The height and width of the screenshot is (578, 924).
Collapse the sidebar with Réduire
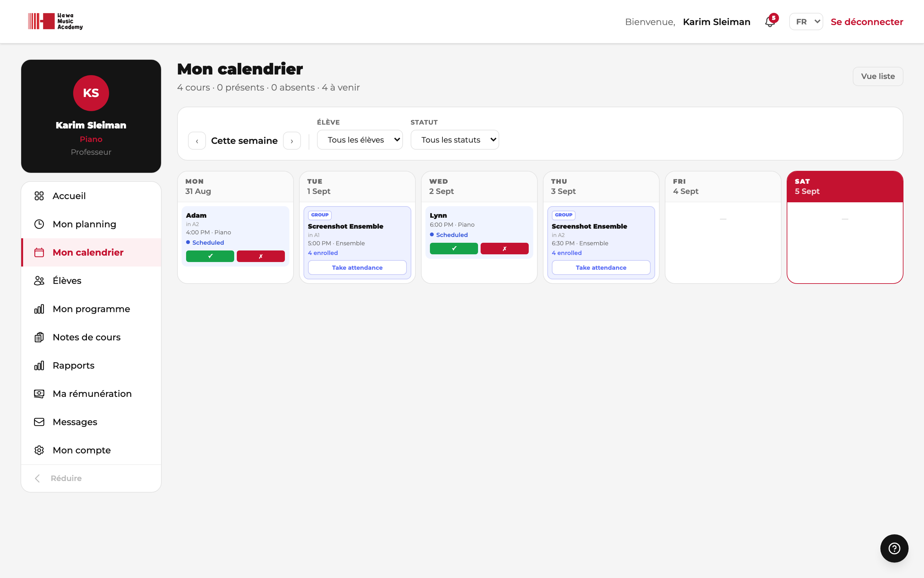tap(91, 478)
